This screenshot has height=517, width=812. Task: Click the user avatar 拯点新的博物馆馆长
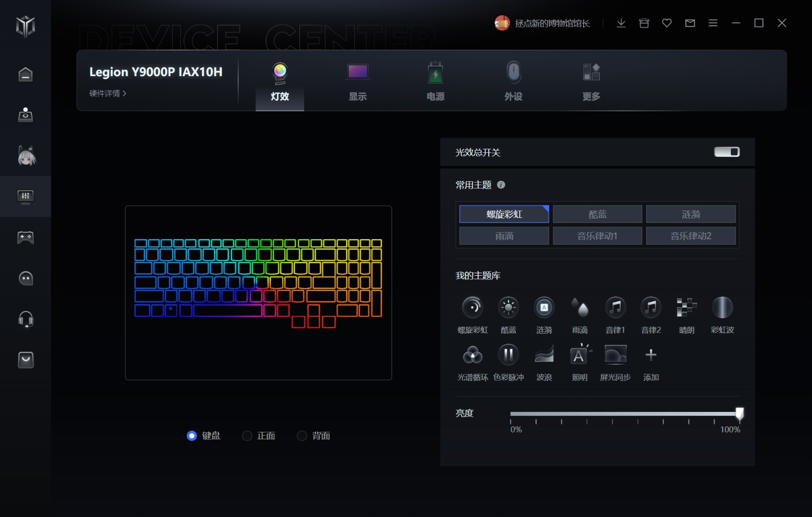tap(502, 23)
